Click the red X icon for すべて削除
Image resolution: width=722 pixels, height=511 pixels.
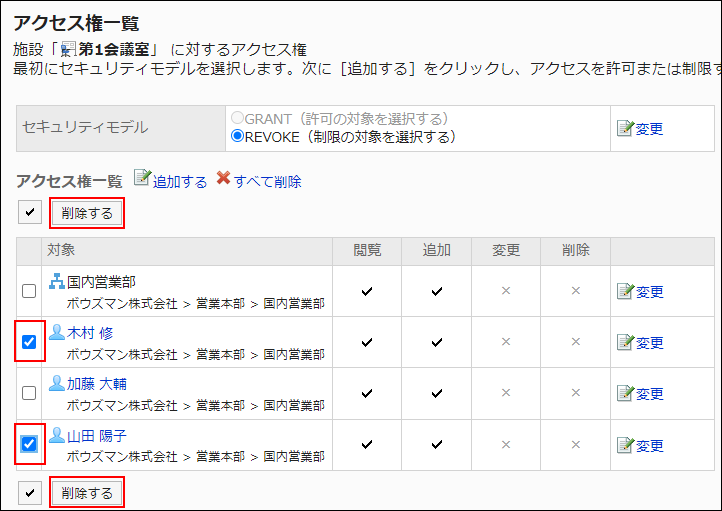click(x=223, y=178)
